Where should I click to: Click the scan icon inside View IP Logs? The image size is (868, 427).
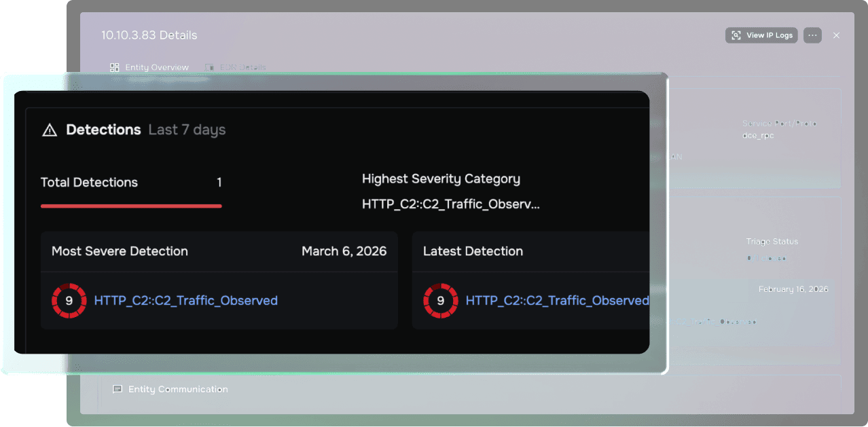(x=736, y=35)
